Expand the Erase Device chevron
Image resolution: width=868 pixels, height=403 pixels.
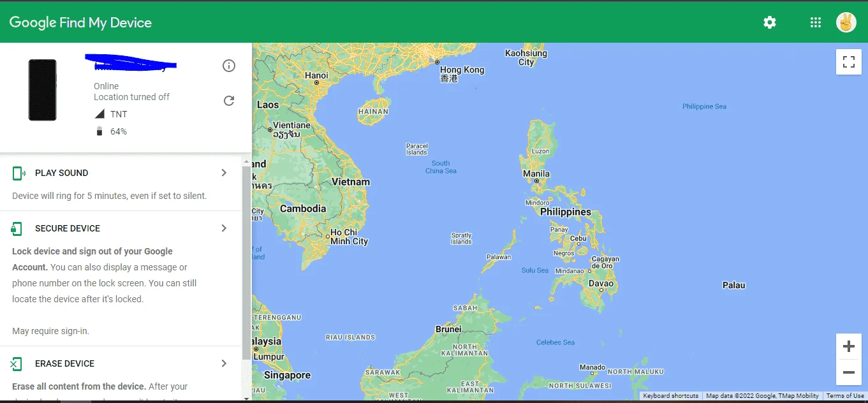tap(224, 363)
